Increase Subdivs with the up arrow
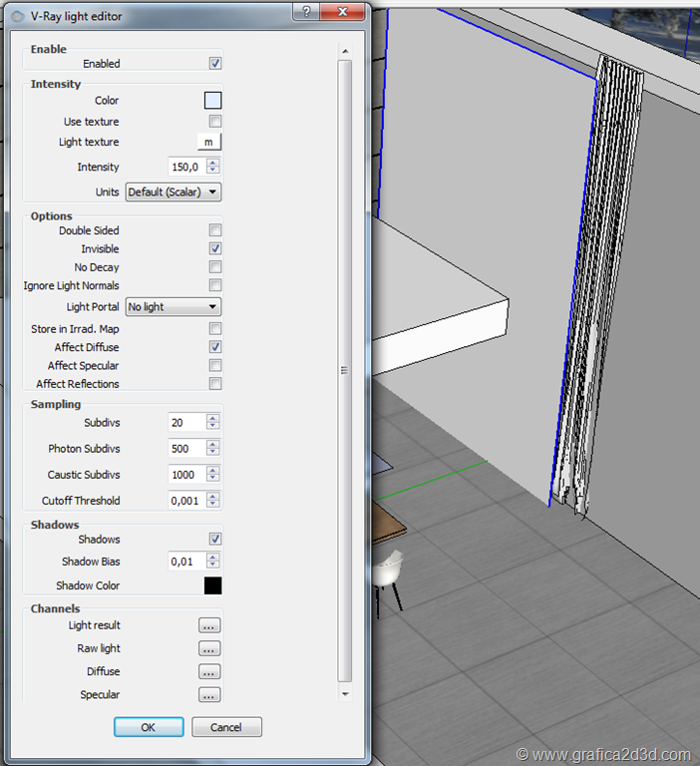Screen dimensions: 700x766 213,418
